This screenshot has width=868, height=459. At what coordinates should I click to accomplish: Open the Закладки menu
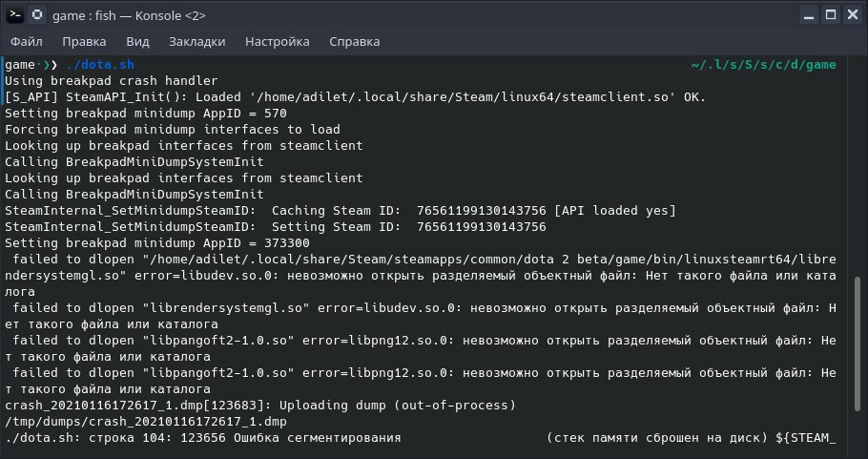pos(197,42)
